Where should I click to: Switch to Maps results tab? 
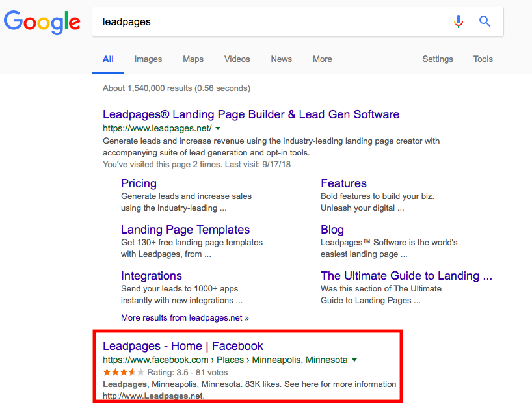(x=193, y=59)
